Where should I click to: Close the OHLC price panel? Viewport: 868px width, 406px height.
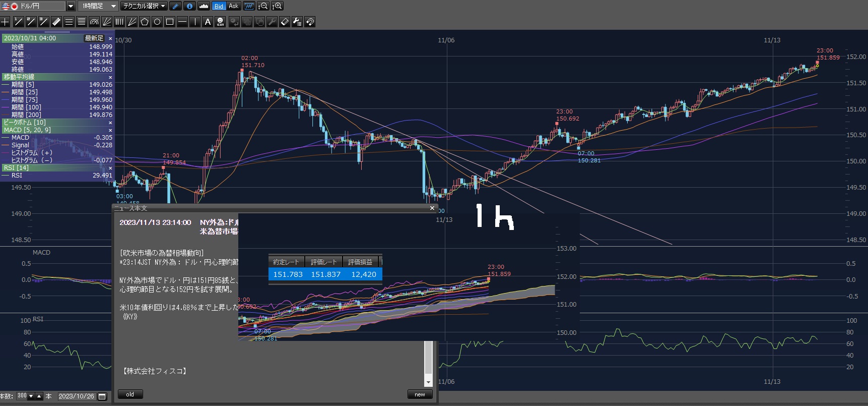pyautogui.click(x=110, y=38)
